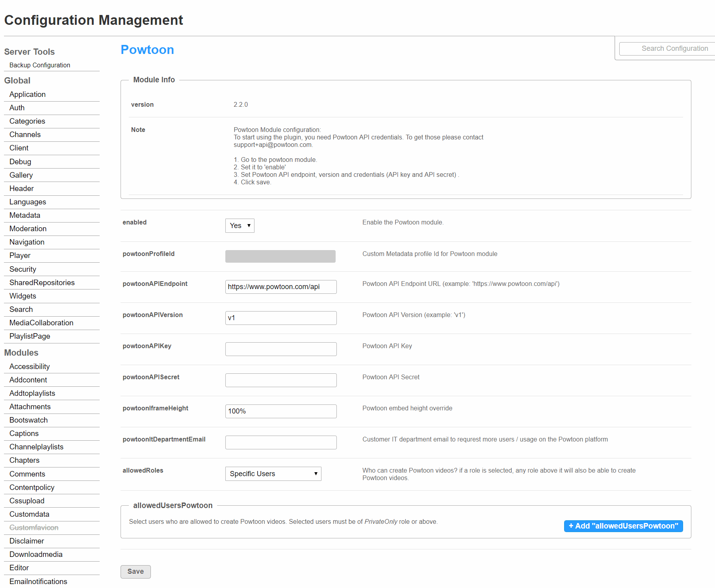Select Security in the sidebar
The image size is (715, 588).
coord(23,269)
